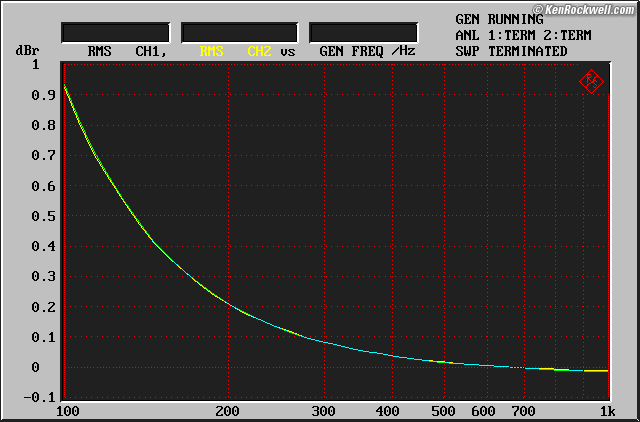Click the y-axis value '0.5'
This screenshot has width=640, height=422.
43,216
